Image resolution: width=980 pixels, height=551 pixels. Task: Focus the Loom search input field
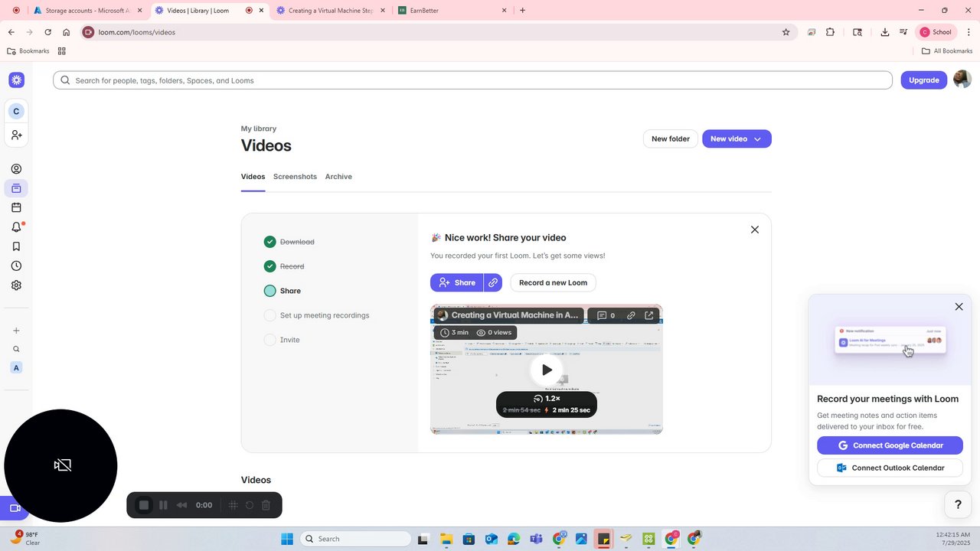point(472,80)
